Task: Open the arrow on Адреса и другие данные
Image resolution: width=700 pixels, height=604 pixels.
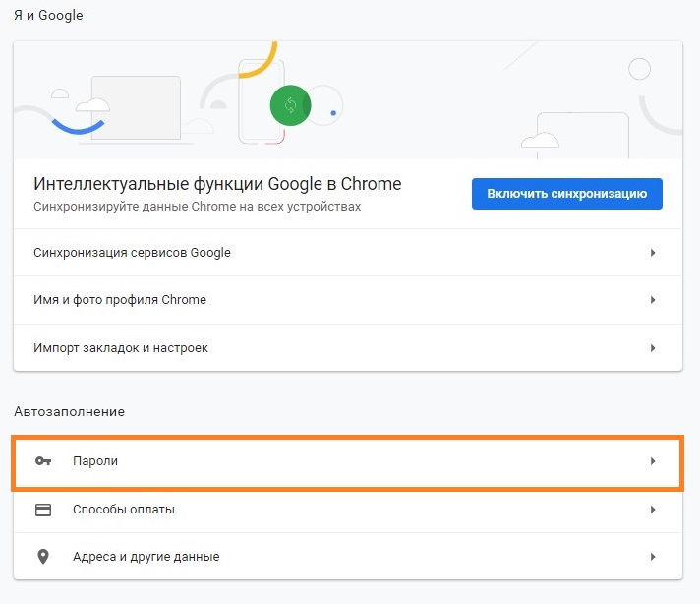Action: (x=653, y=557)
